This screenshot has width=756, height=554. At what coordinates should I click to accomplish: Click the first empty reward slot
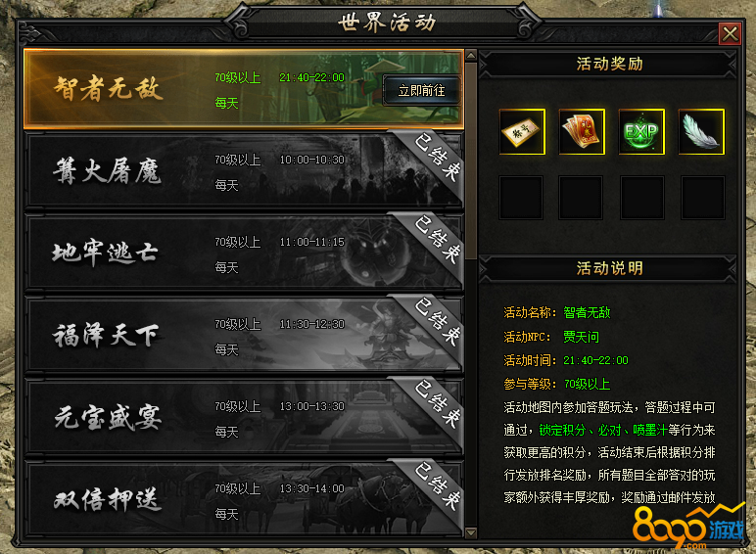[x=521, y=198]
